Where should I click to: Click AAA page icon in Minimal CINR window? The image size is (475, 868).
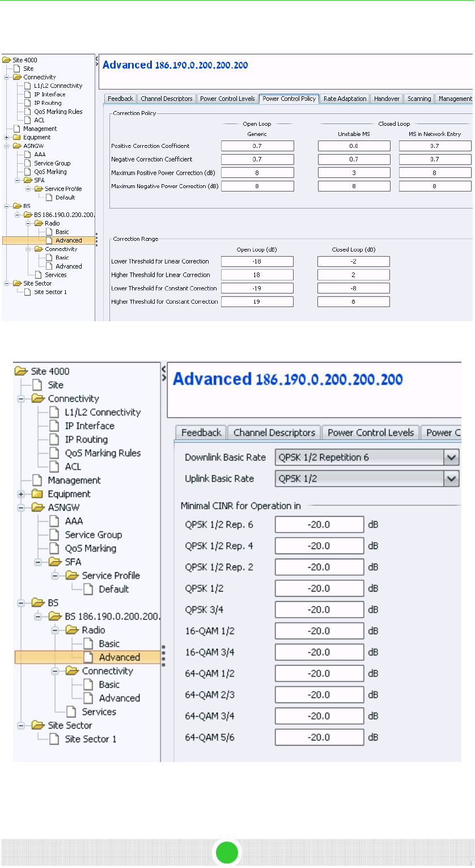(x=54, y=521)
